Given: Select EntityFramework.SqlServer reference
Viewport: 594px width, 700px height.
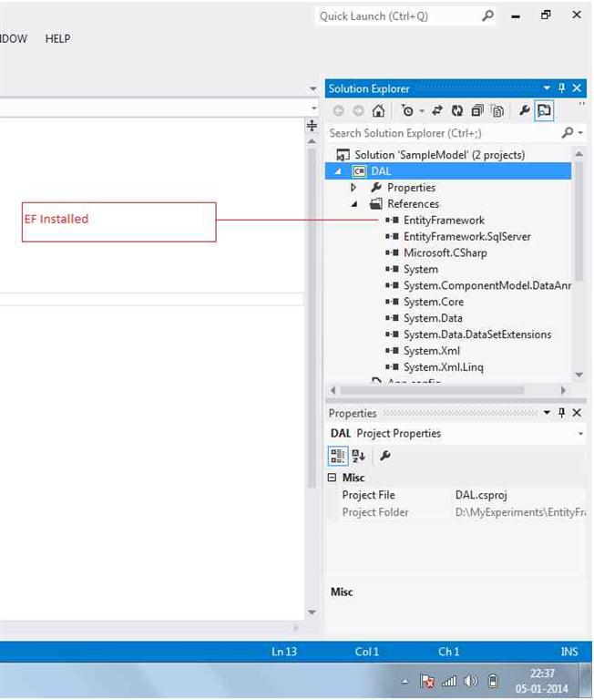Looking at the screenshot, I should coord(466,237).
